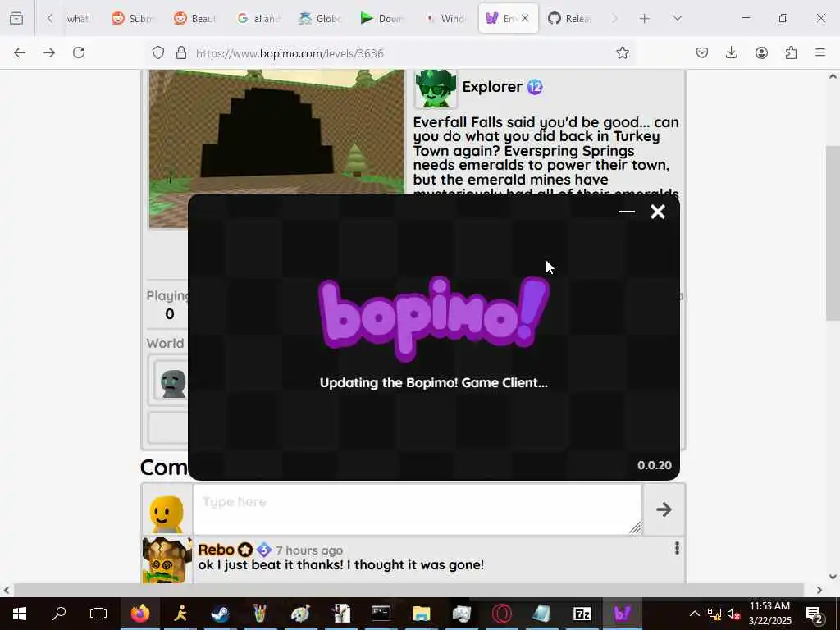Open a new browser tab
This screenshot has width=840, height=630.
pyautogui.click(x=645, y=18)
